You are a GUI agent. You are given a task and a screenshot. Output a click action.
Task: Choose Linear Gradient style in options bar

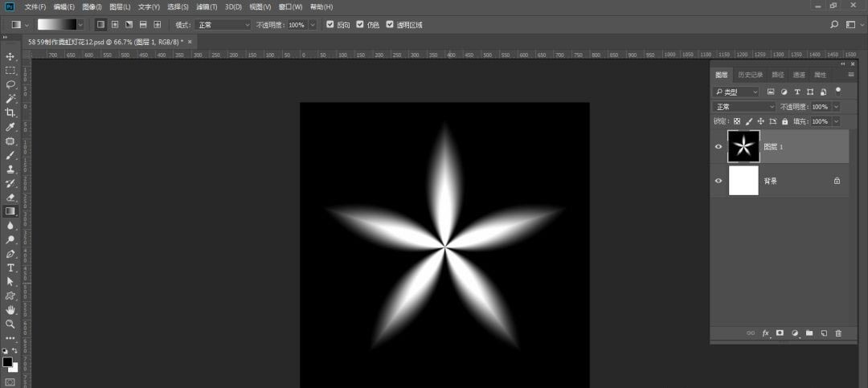(100, 25)
